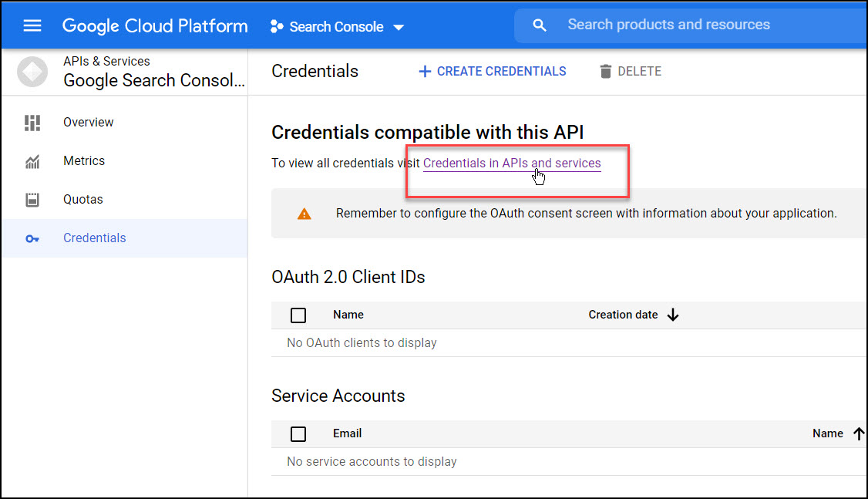The height and width of the screenshot is (499, 868).
Task: Open the Credentials section in sidebar
Action: 94,238
